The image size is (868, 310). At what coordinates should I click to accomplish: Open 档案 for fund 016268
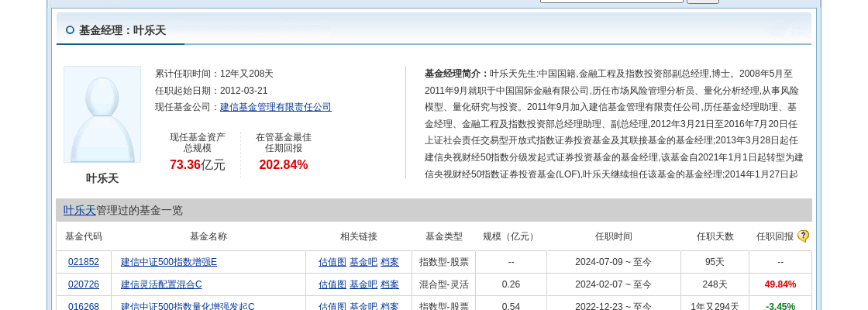coord(390,306)
